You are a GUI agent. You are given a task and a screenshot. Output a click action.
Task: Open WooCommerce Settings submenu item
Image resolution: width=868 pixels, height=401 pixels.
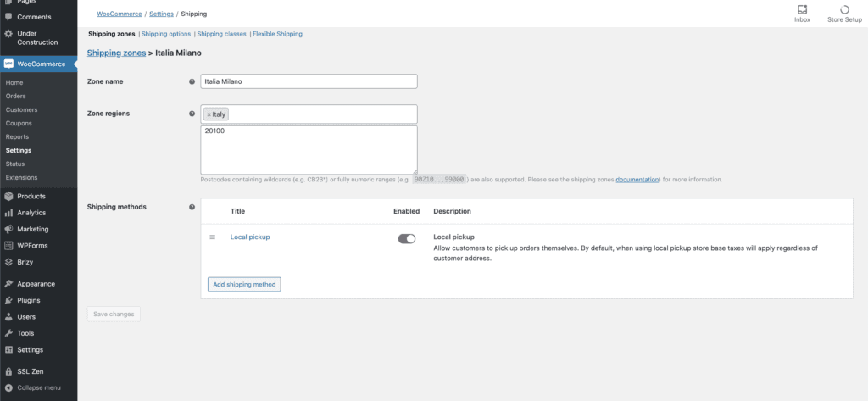pos(19,151)
